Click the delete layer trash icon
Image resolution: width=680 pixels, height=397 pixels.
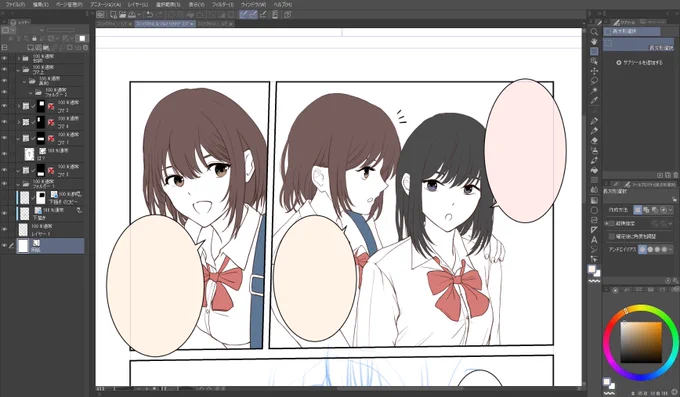point(85,48)
